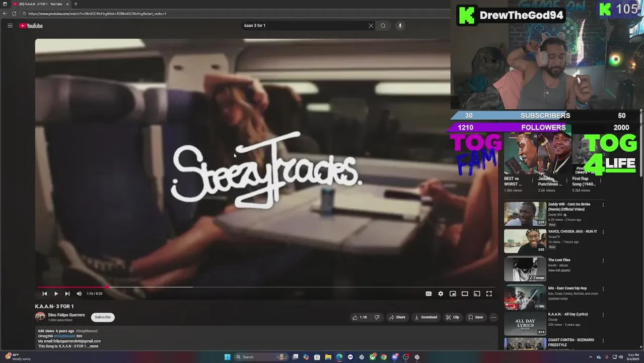Open Task View from taskbar
Viewport: 644px width, 363px height.
[x=295, y=357]
